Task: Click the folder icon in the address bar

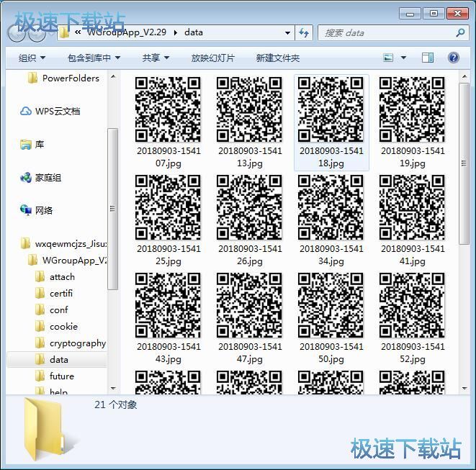Action: (x=64, y=32)
